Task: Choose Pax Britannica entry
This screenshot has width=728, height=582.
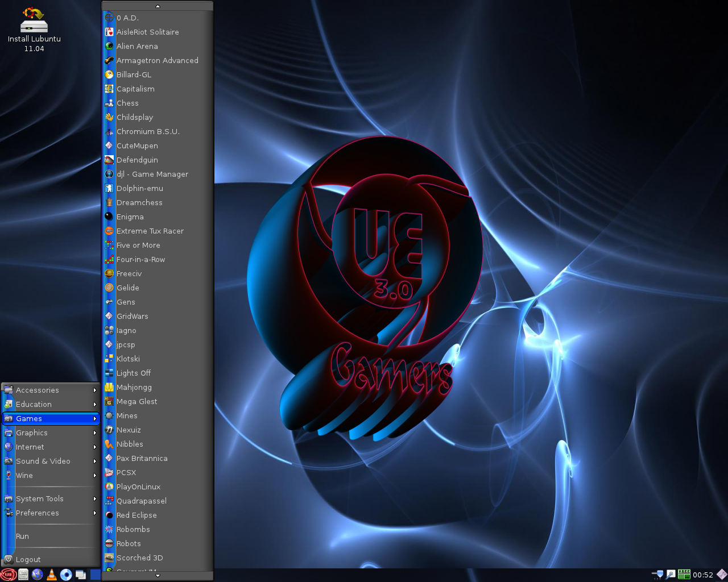Action: [158, 458]
